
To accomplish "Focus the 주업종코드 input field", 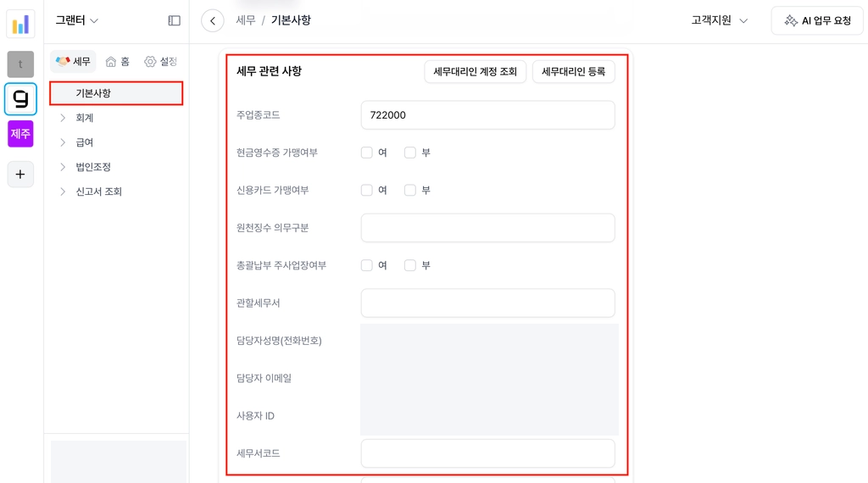I will 487,115.
